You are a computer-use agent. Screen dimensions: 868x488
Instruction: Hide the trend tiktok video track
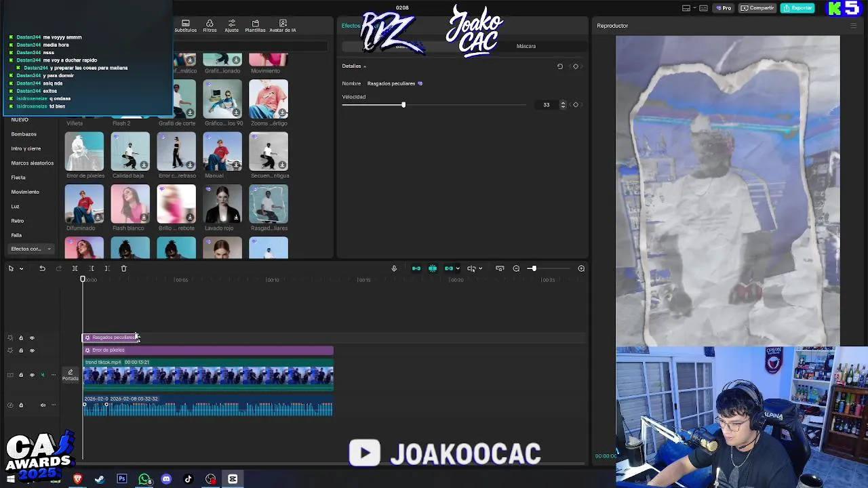click(32, 375)
